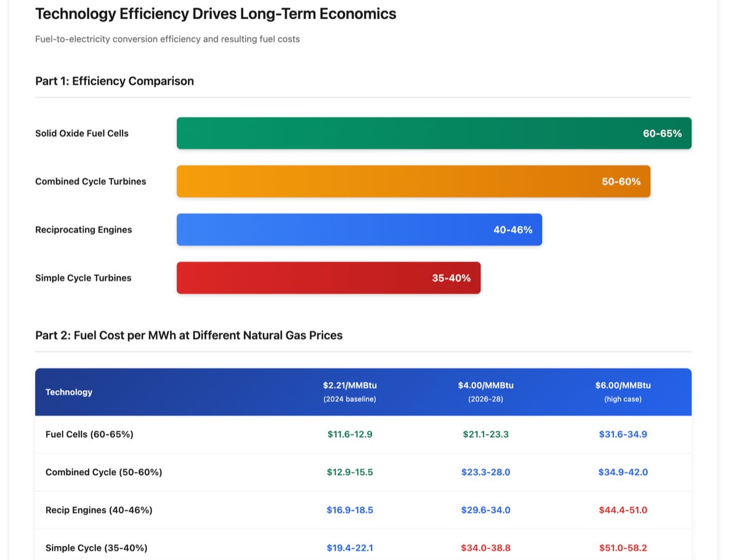Click the 'Recip Engines (40-46%)' row label
This screenshot has width=739, height=560.
click(x=99, y=510)
